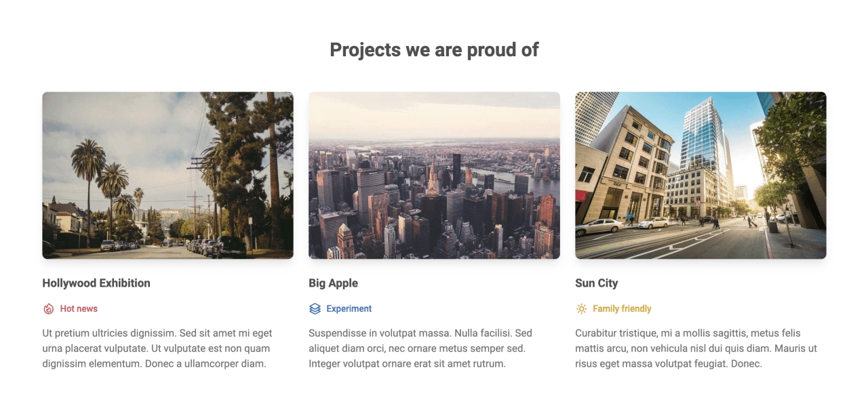868x410 pixels.
Task: Click the Sun City project title
Action: pos(597,283)
